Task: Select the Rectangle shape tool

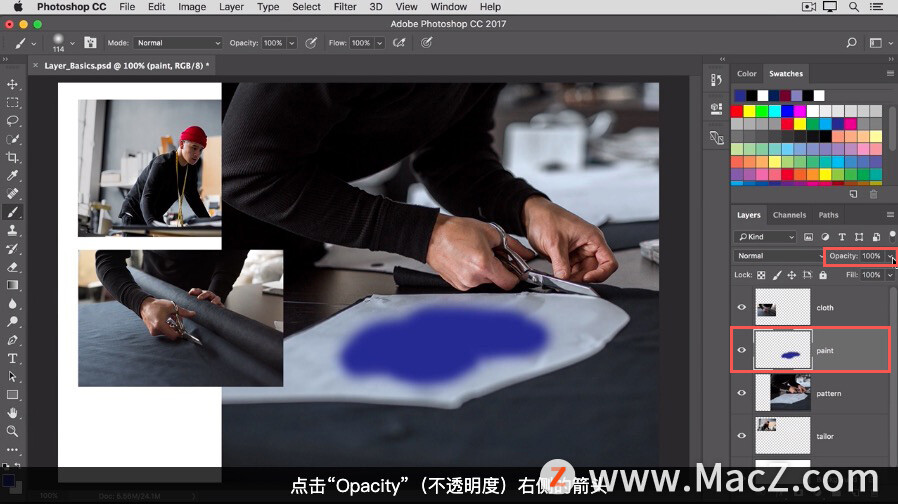Action: point(13,395)
